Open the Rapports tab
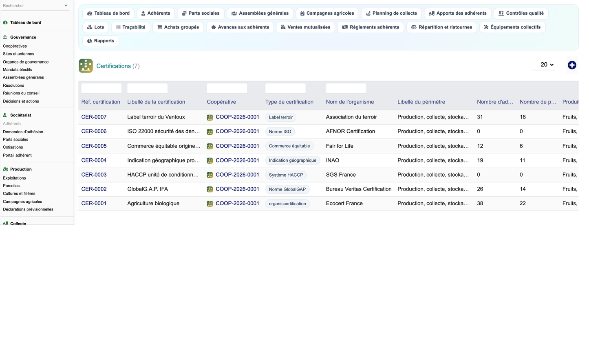589x364 pixels. [x=101, y=41]
